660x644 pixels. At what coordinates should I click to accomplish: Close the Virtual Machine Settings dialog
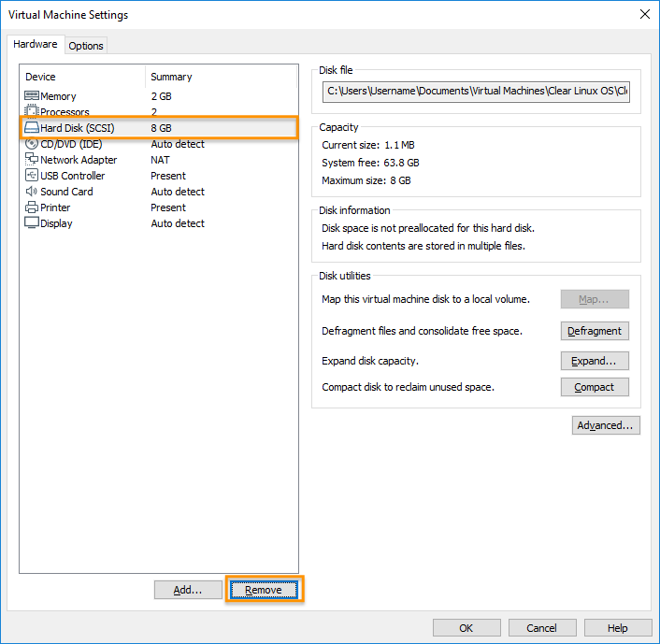(x=644, y=14)
